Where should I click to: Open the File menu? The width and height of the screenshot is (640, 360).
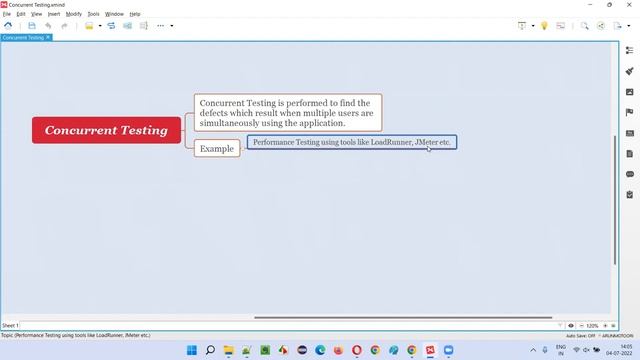[x=7, y=14]
